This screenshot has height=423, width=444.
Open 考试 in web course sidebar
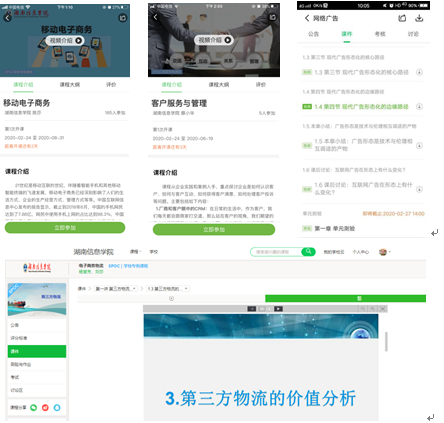click(x=37, y=377)
